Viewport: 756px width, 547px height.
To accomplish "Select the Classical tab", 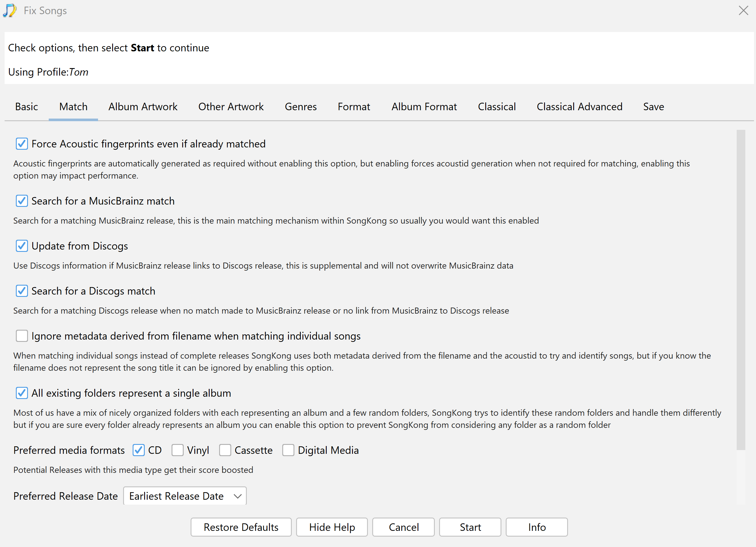I will [497, 107].
